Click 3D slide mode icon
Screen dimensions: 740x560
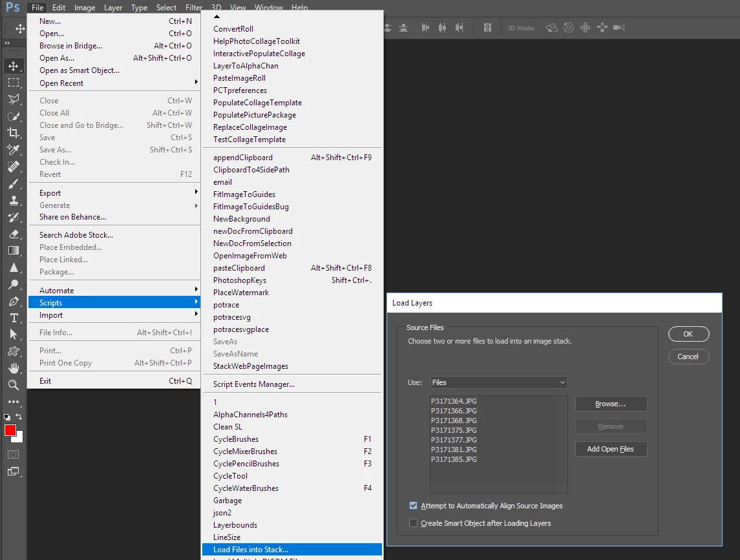[x=602, y=28]
